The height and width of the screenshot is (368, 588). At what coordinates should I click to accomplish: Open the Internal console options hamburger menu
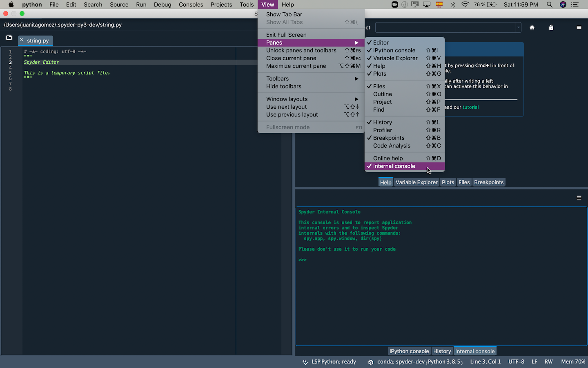tap(579, 197)
